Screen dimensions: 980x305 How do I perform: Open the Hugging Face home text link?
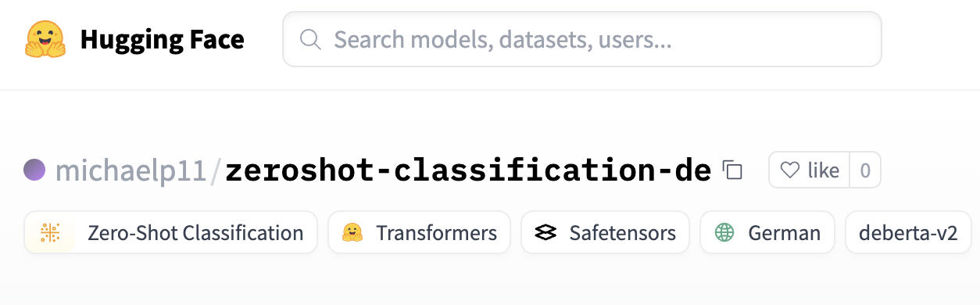[x=162, y=39]
